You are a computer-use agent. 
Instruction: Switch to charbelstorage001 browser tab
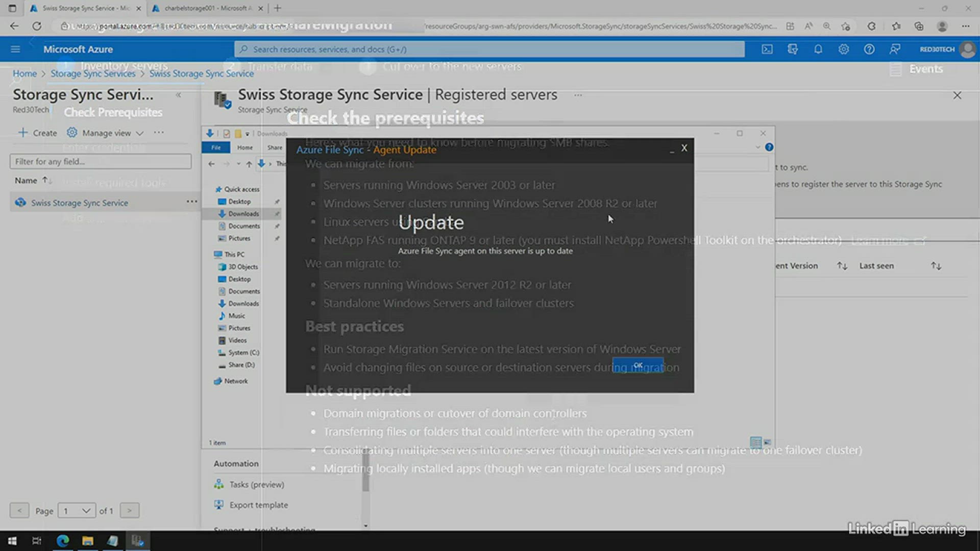click(x=205, y=8)
